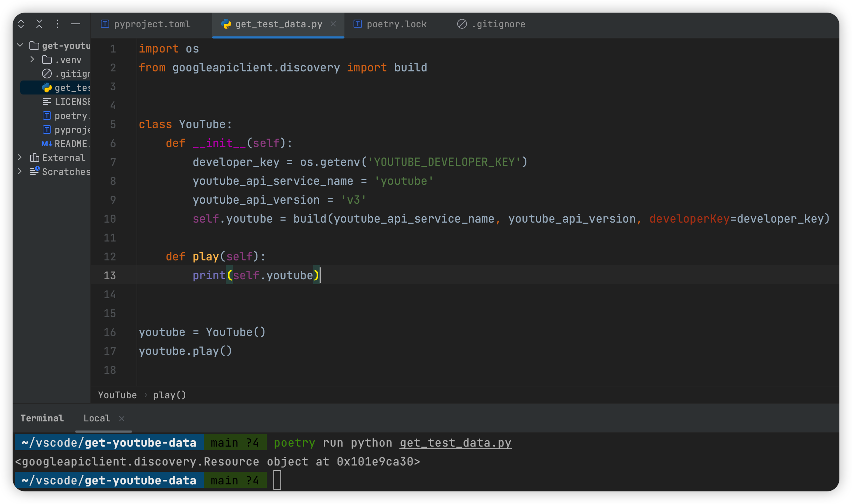
Task: Click the .gitignore file icon in project tree
Action: click(47, 74)
